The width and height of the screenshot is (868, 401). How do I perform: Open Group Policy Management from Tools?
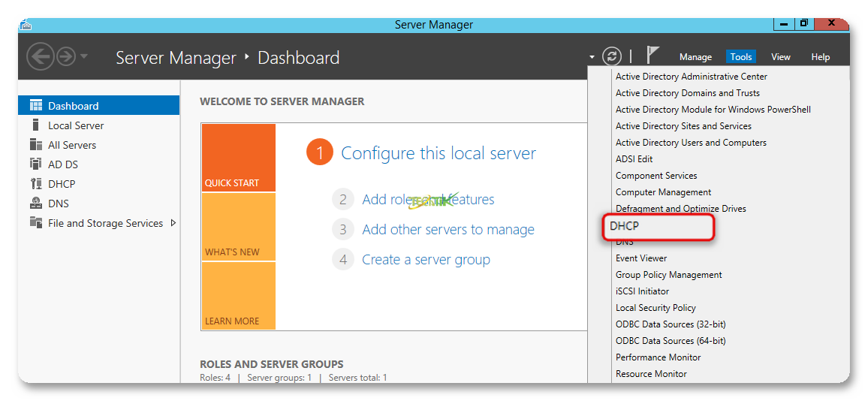(668, 275)
